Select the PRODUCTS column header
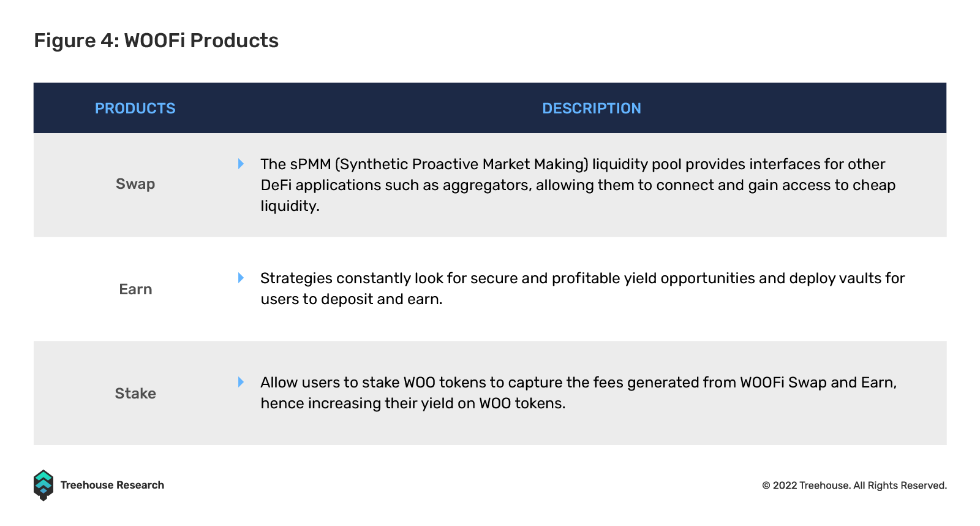 point(135,109)
